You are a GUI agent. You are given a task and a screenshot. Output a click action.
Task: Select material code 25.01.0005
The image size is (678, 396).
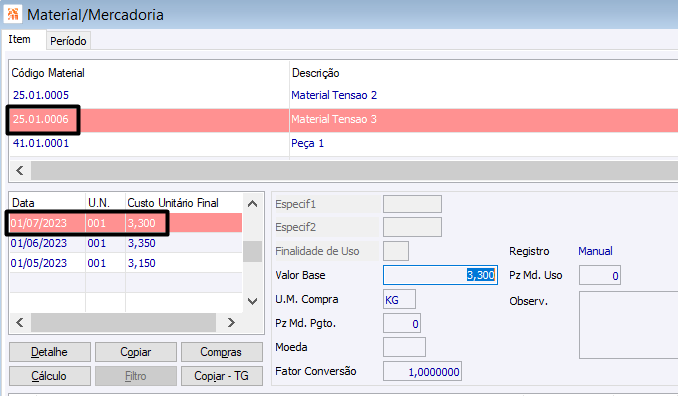point(41,95)
